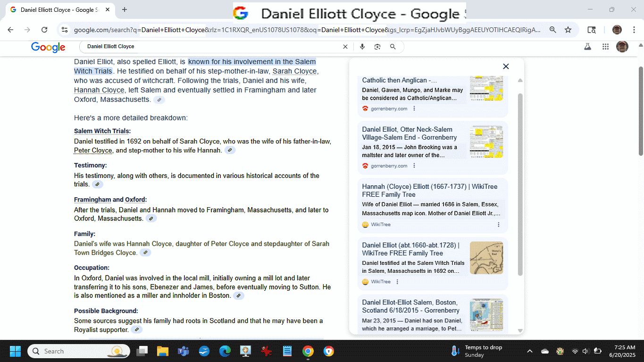The width and height of the screenshot is (644, 362).
Task: Submit search with magnifying glass button
Action: pyautogui.click(x=393, y=47)
